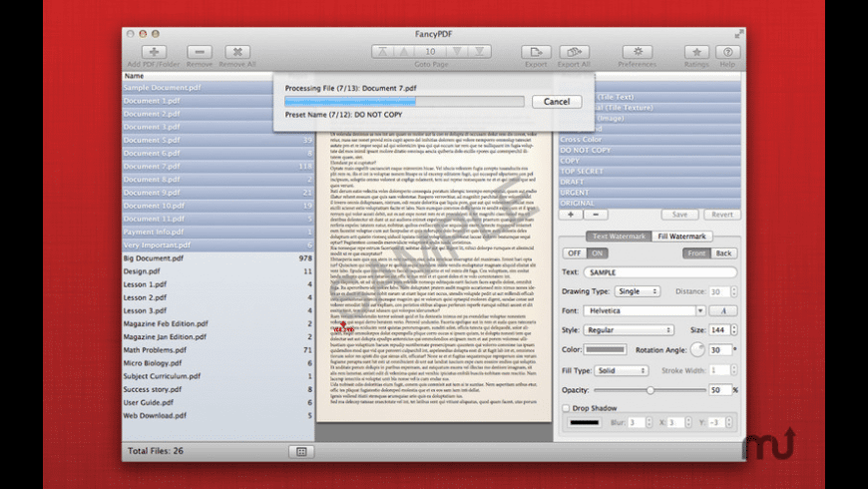Open Fill Type dropdown showing Solid
Viewport: 868px width, 489px height.
[622, 370]
